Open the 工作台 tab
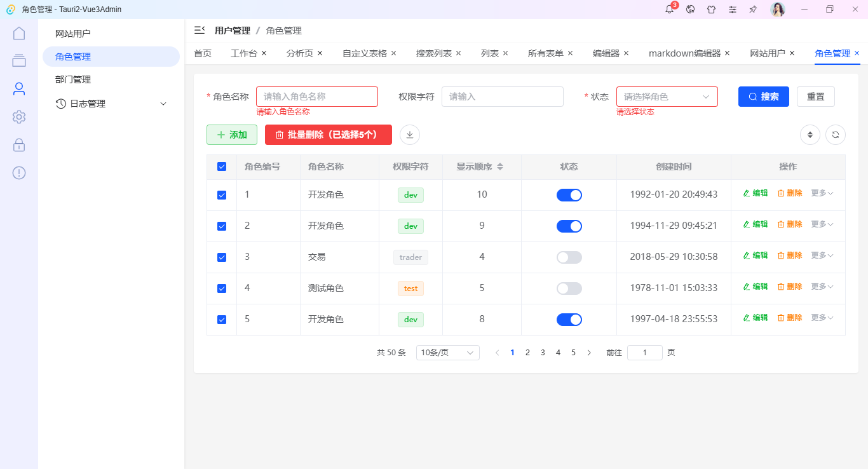This screenshot has height=469, width=868. coord(244,53)
